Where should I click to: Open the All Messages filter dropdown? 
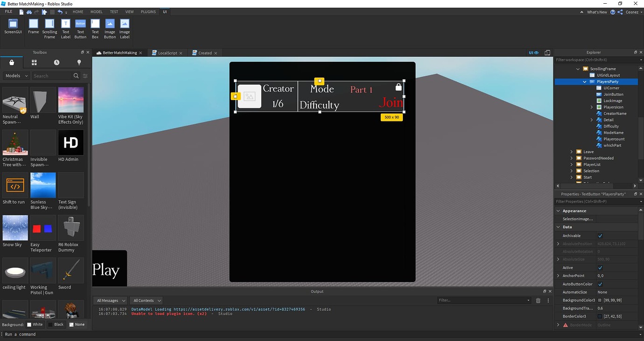point(110,300)
